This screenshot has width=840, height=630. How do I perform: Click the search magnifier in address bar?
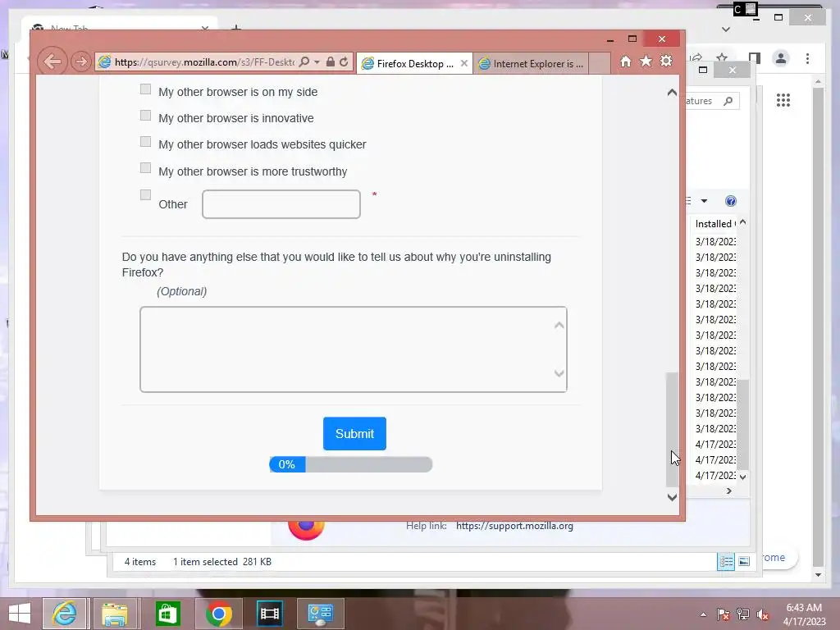click(304, 62)
